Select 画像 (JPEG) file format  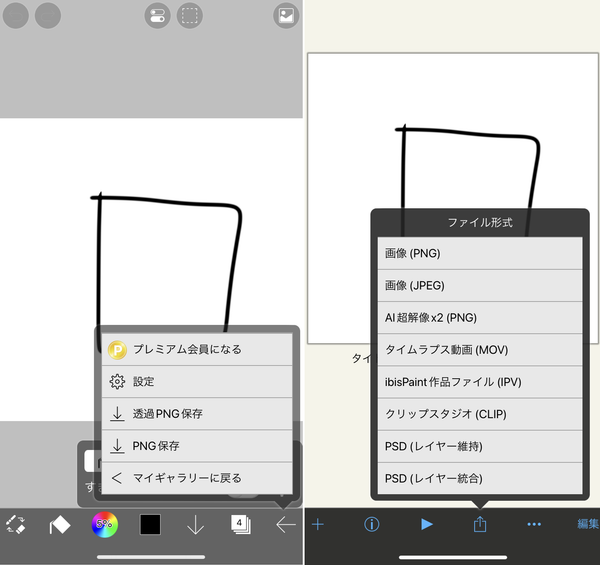coord(480,286)
